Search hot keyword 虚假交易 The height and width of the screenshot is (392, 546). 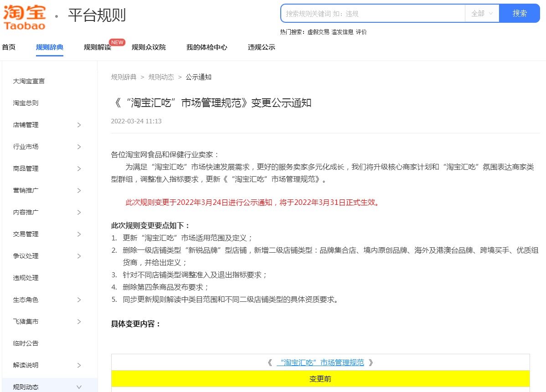(x=318, y=32)
